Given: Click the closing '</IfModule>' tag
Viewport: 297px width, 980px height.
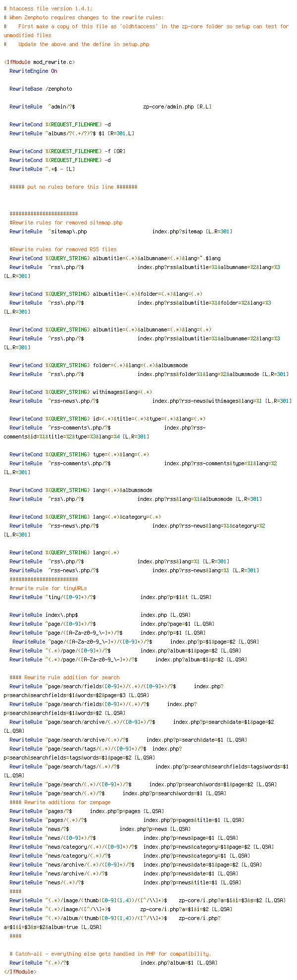Looking at the screenshot, I should [20, 972].
